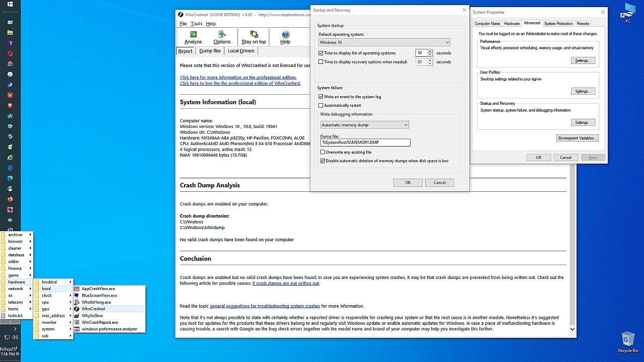The height and width of the screenshot is (362, 644).
Task: Open User Profiles Settings button
Action: (582, 91)
